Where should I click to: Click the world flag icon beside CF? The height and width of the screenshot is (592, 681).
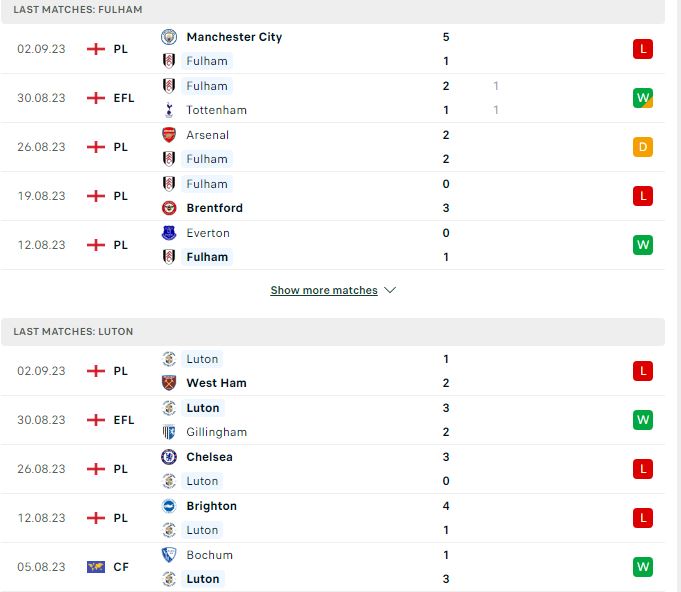96,567
